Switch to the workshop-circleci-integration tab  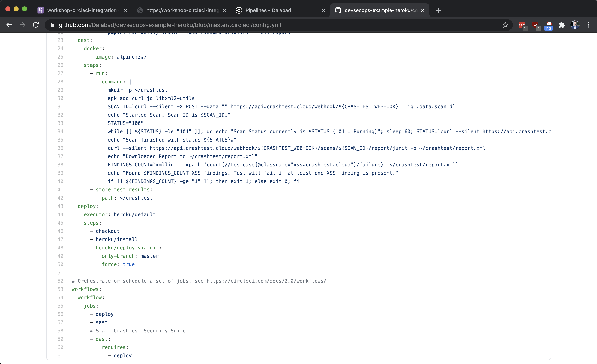click(x=81, y=10)
